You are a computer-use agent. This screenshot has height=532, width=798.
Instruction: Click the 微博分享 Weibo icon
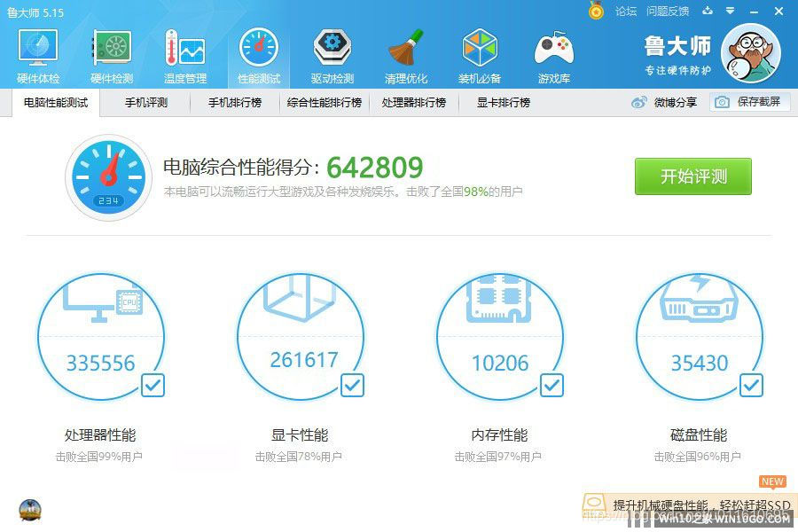tap(638, 102)
